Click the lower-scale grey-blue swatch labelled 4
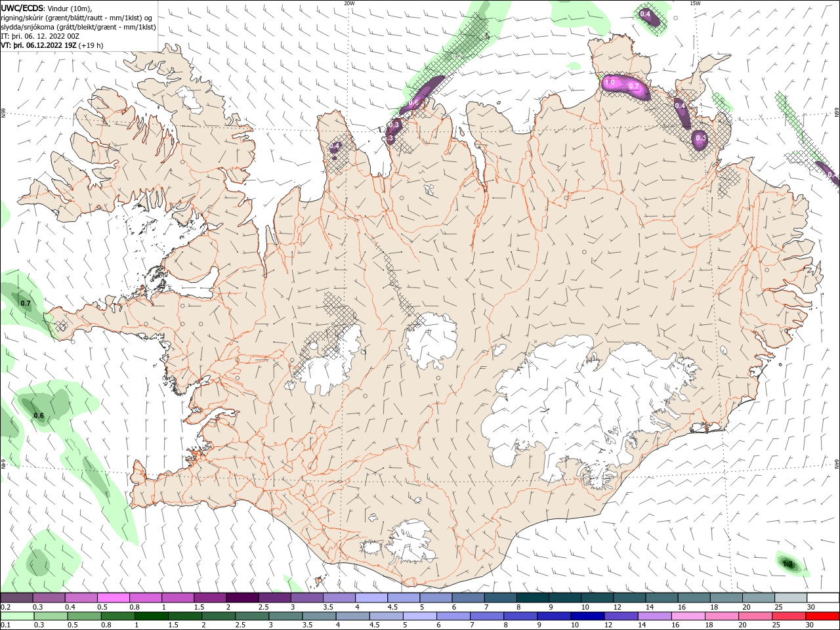Image resolution: width=840 pixels, height=630 pixels. [353, 616]
